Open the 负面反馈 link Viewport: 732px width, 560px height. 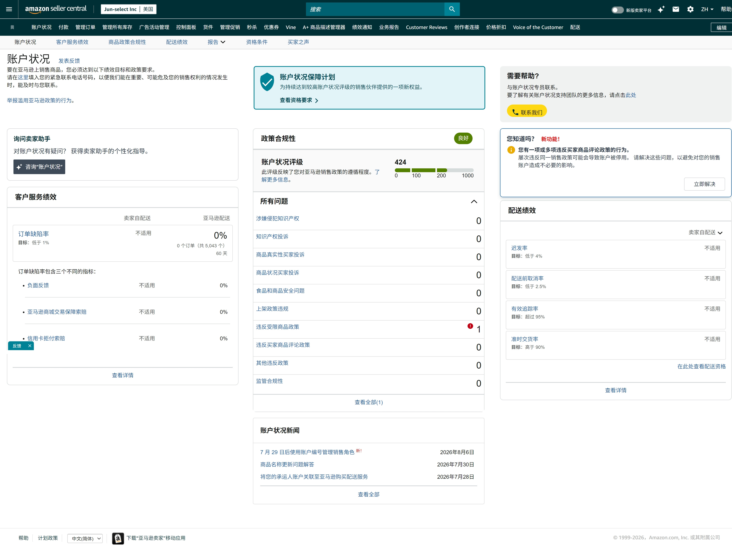38,285
